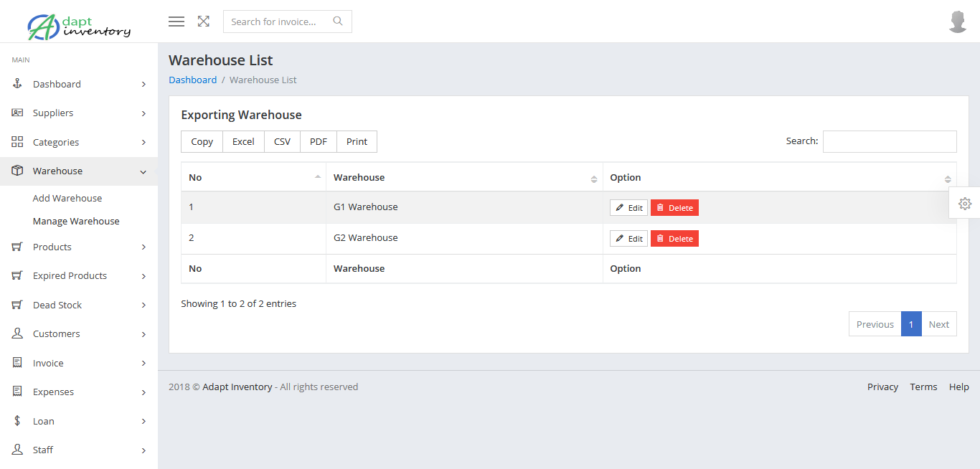Screen dimensions: 980x469
Task: Click the search magnifier icon
Action: point(338,22)
